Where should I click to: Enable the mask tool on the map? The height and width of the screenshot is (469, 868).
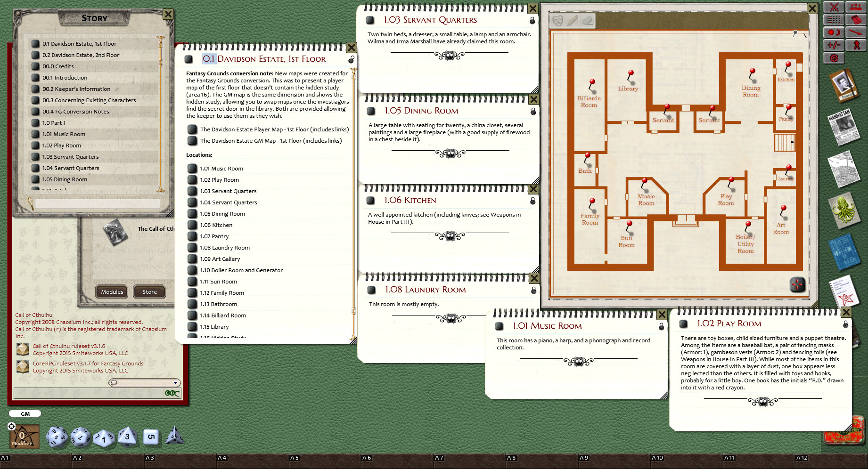[557, 21]
